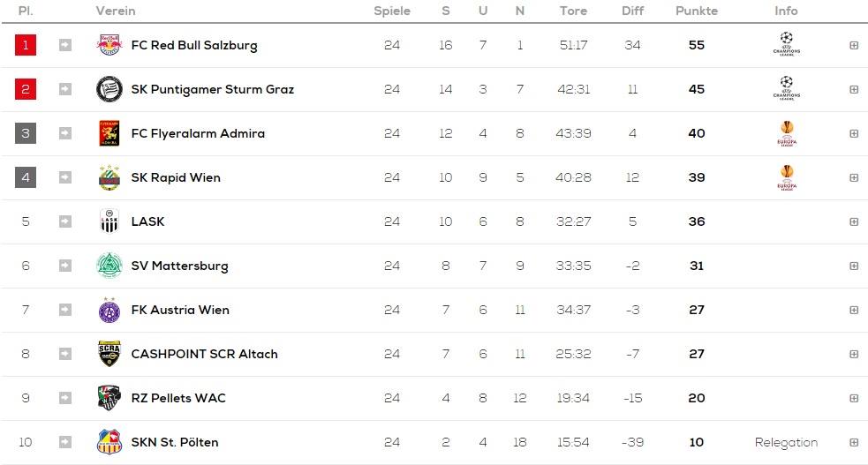
Task: Click the SV Mattersburg crest
Action: click(109, 266)
